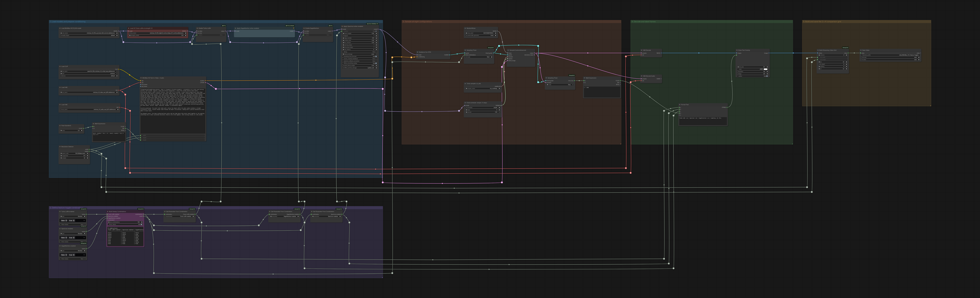Remove the true chip in Turbo LoRA enabled node
Image resolution: width=980 pixels, height=298 pixels.
point(74,221)
